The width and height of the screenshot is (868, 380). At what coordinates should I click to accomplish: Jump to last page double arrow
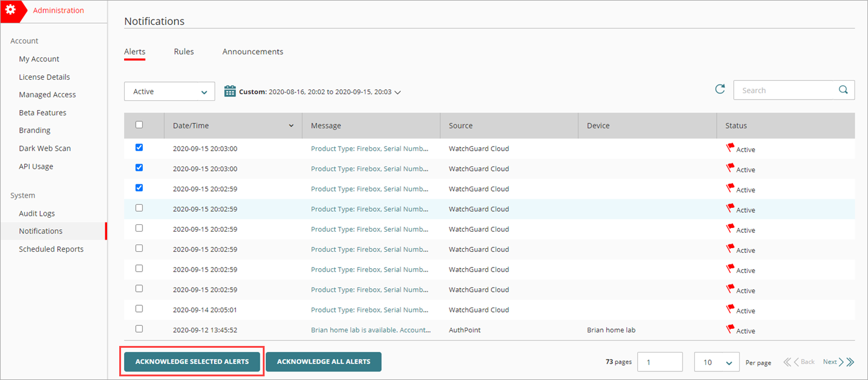[x=850, y=362]
